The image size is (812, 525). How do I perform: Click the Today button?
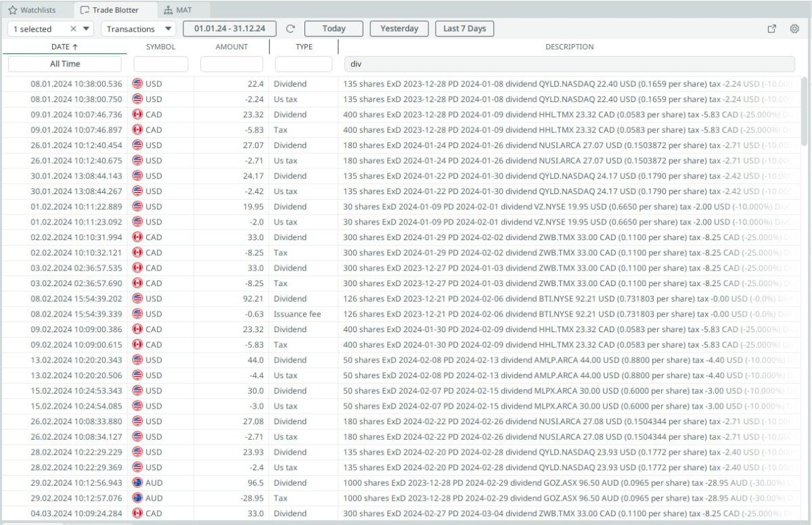click(x=334, y=28)
